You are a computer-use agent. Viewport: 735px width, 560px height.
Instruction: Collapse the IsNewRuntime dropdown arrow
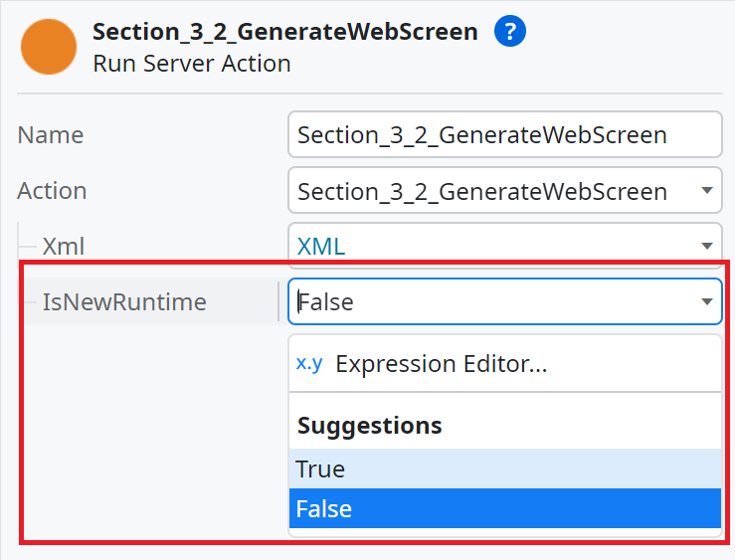[x=706, y=302]
